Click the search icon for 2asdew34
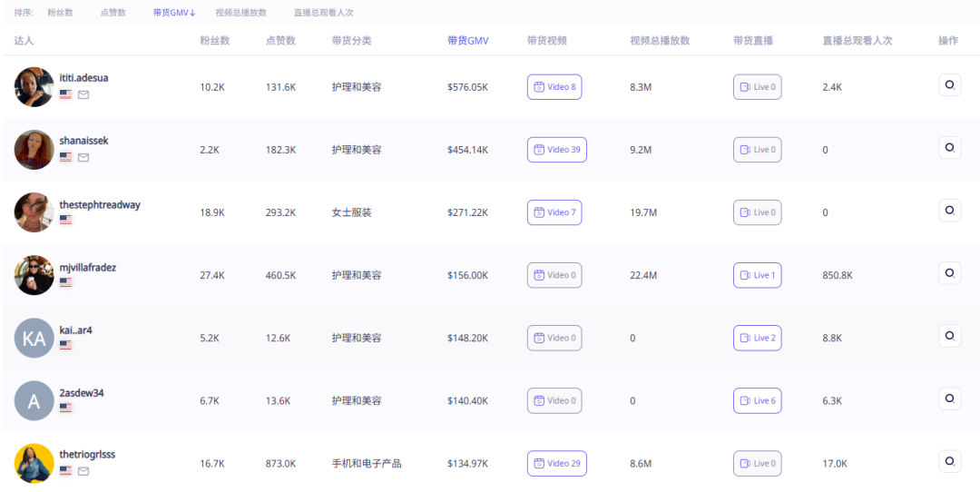Screen dimensions: 980x492 click(949, 399)
